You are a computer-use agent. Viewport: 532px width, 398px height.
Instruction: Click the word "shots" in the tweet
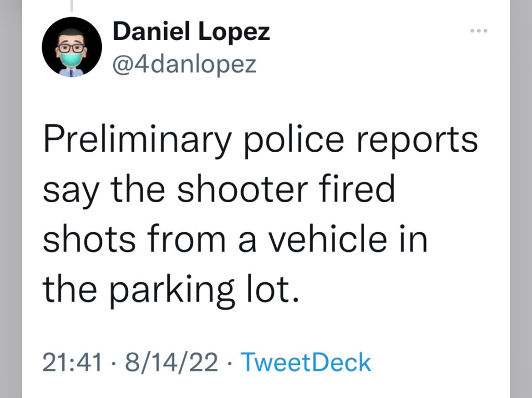83,240
